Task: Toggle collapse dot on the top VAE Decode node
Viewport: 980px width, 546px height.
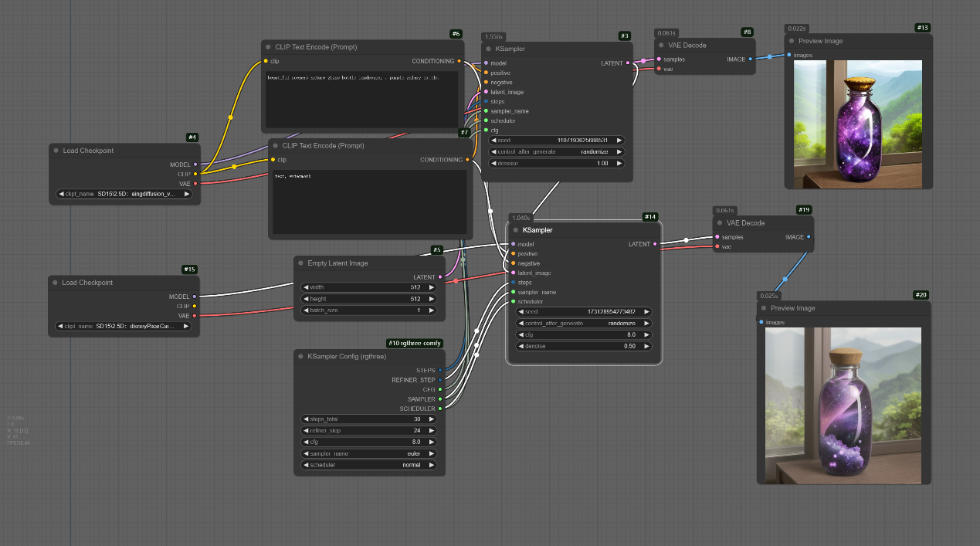Action: click(x=661, y=46)
